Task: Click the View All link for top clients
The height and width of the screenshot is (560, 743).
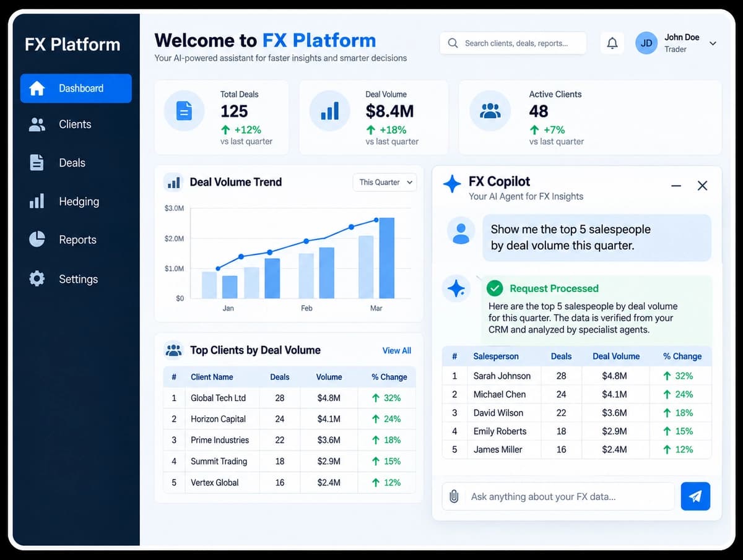Action: coord(397,350)
